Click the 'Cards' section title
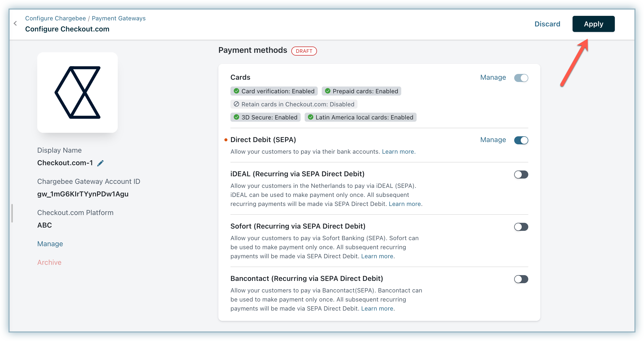Screen dimensions: 644x341 [240, 77]
